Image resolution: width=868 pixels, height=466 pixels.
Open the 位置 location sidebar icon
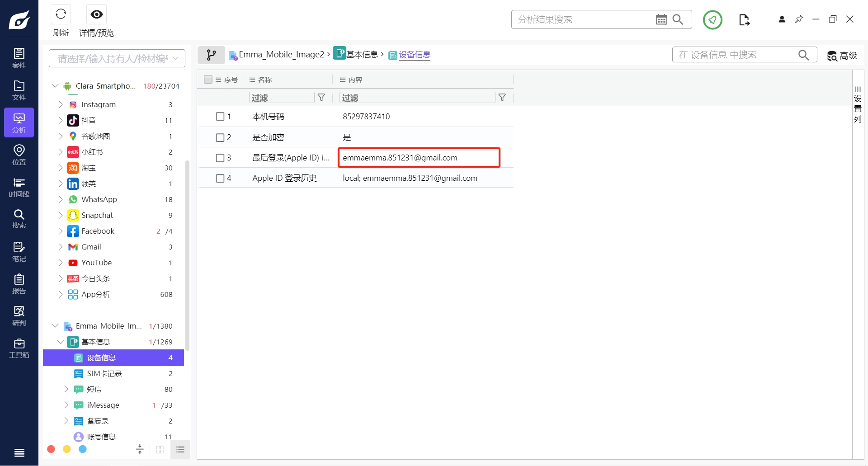pos(19,155)
